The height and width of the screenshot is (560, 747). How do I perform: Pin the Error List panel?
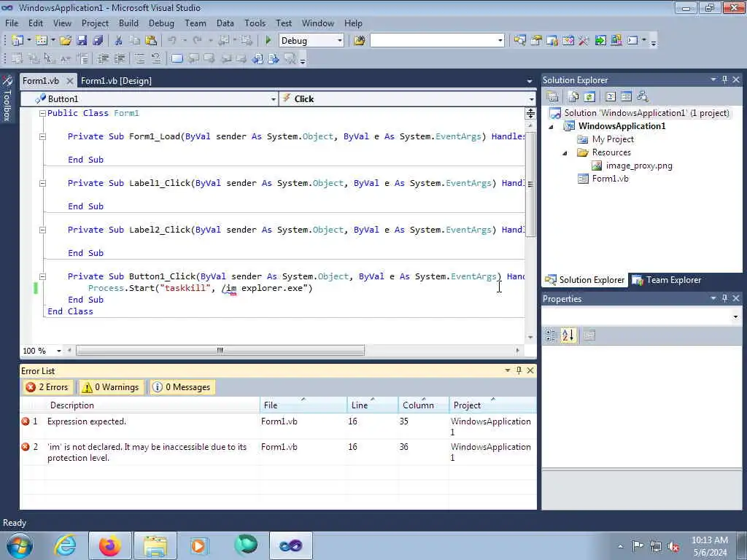(519, 370)
